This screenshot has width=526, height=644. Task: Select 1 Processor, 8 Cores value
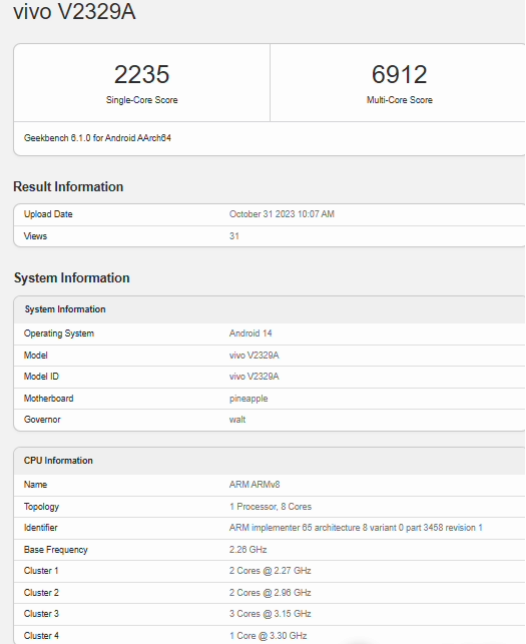270,507
